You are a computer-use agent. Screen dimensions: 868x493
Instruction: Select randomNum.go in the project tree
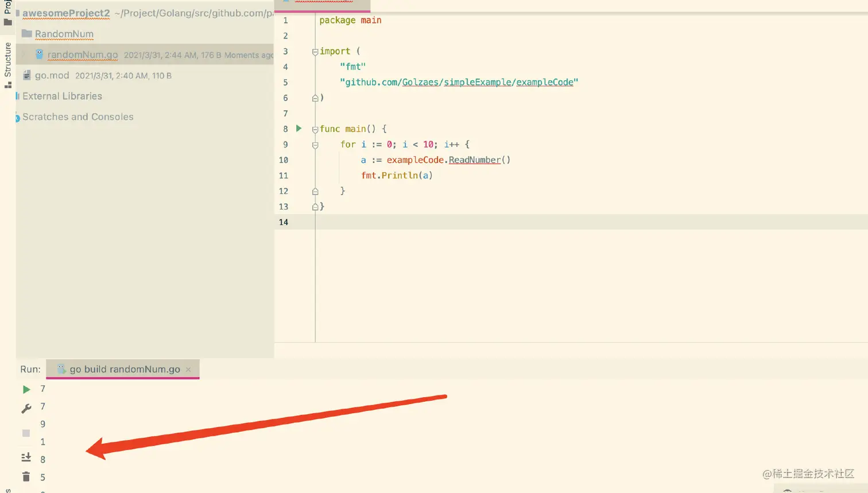click(83, 55)
